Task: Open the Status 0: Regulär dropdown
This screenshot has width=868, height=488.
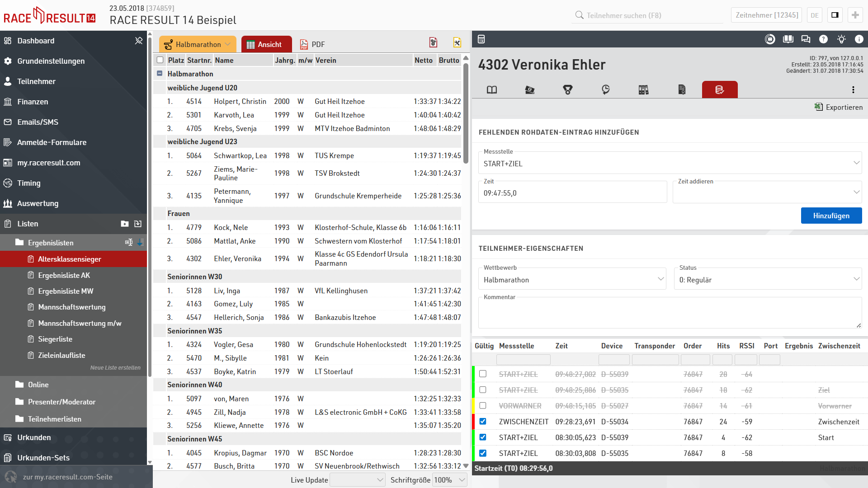Action: tap(768, 280)
